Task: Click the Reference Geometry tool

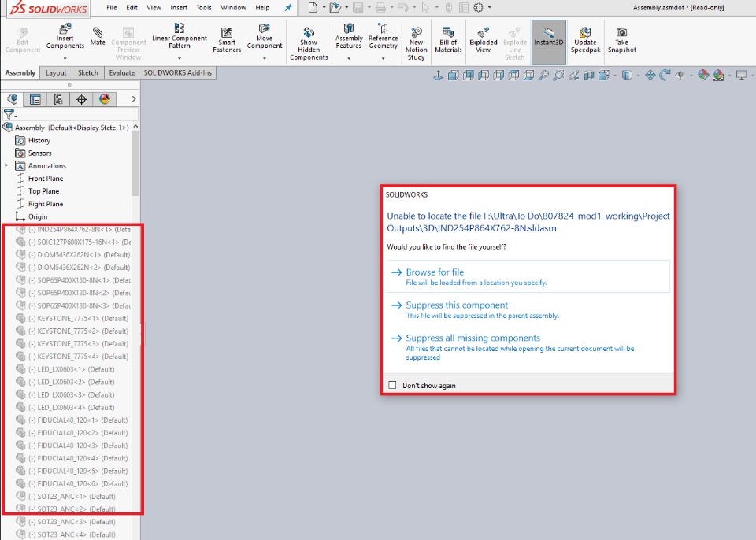Action: click(384, 36)
